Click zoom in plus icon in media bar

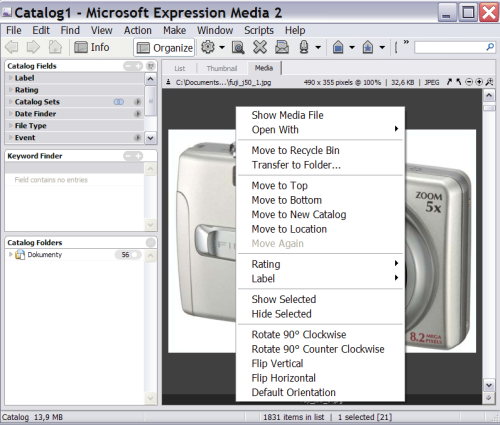[x=479, y=82]
